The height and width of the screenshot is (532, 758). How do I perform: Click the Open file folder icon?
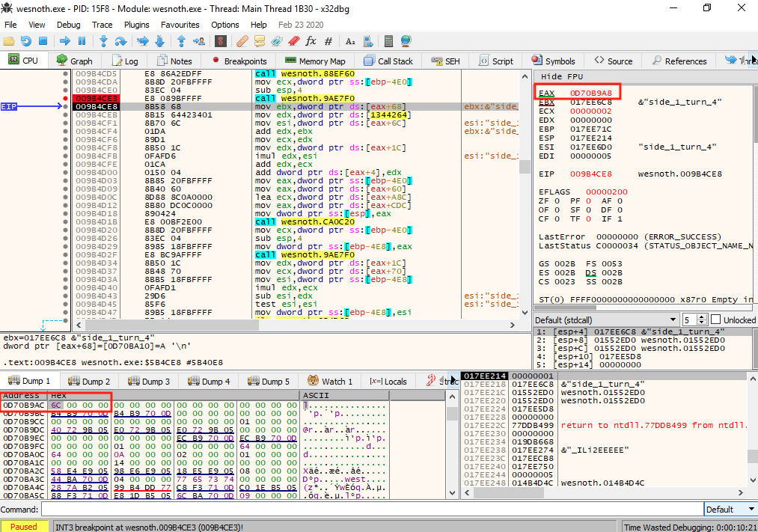pyautogui.click(x=9, y=41)
